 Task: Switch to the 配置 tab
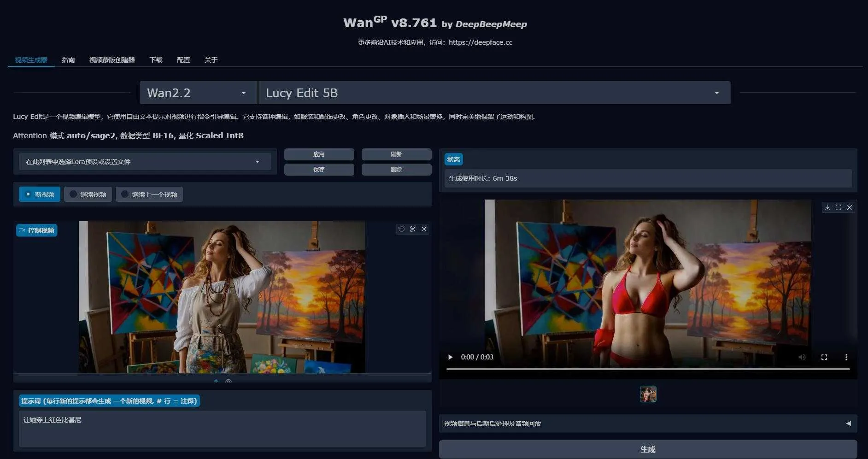click(x=183, y=60)
